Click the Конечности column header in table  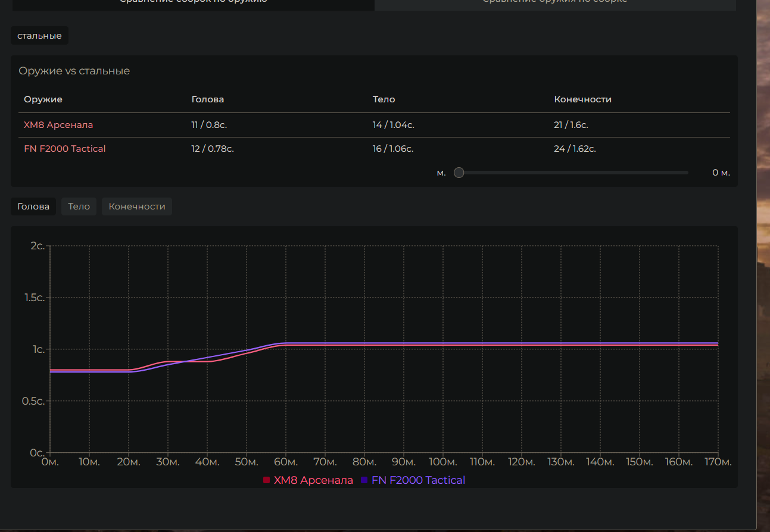(582, 99)
